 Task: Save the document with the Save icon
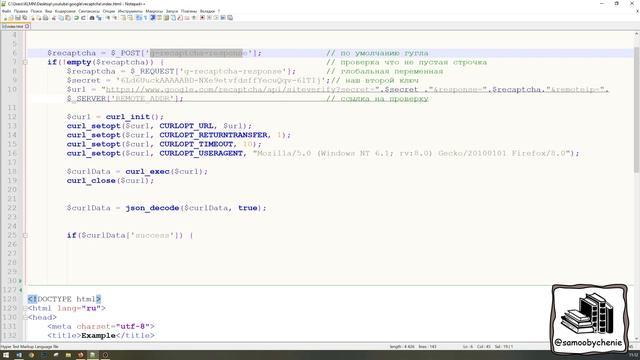pos(18,18)
